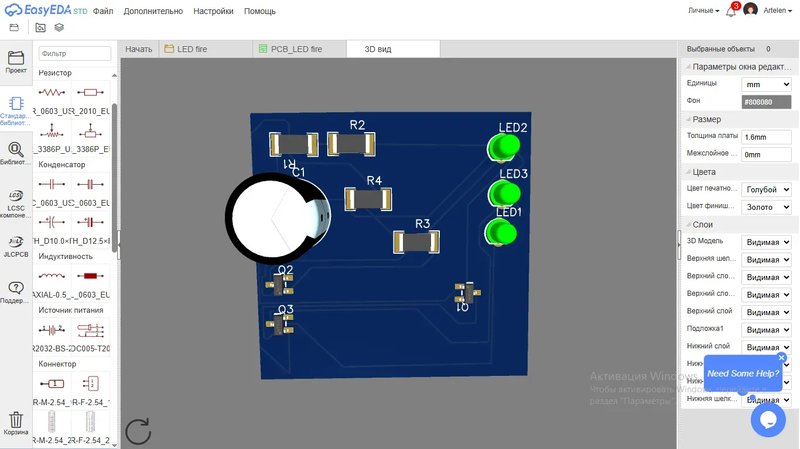Click the right panel collapse handle
The height and width of the screenshot is (449, 800).
point(679,245)
